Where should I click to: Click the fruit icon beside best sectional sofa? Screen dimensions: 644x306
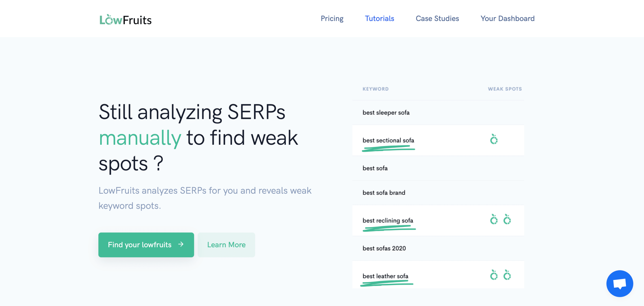pos(494,139)
